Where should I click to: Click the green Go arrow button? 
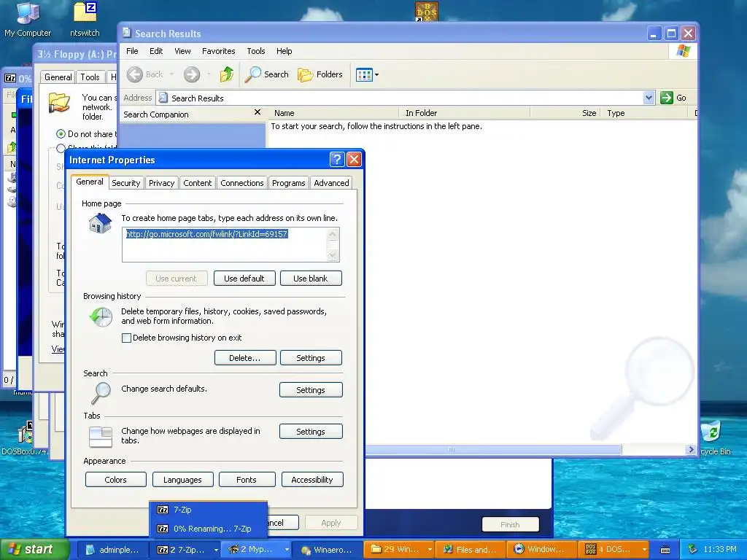667,98
